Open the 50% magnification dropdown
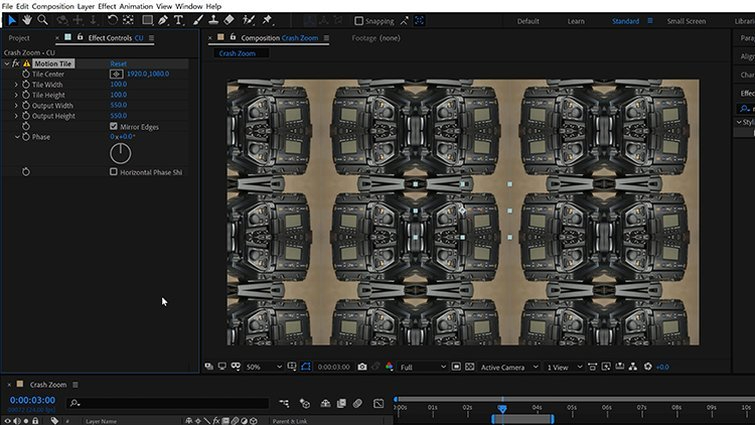755x425 pixels. (x=263, y=367)
